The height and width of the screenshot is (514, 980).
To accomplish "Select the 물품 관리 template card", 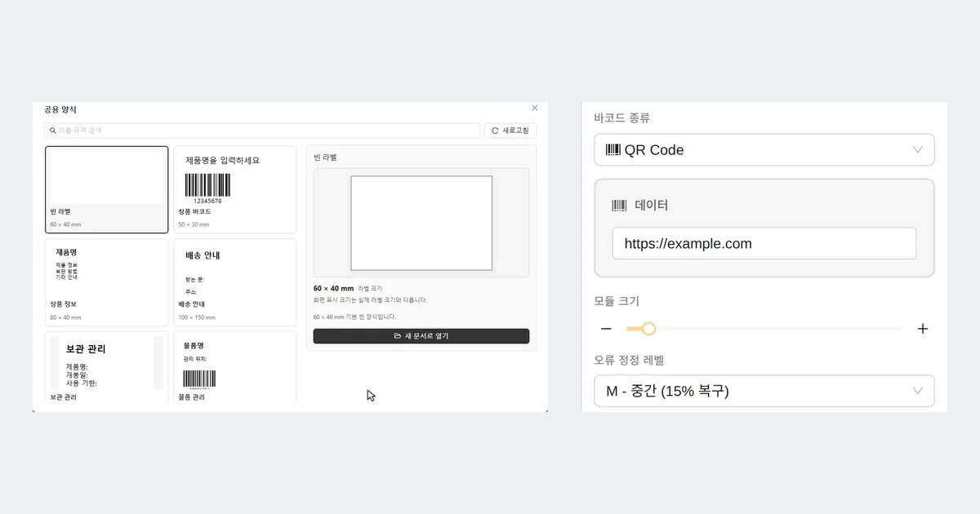I will click(x=235, y=368).
